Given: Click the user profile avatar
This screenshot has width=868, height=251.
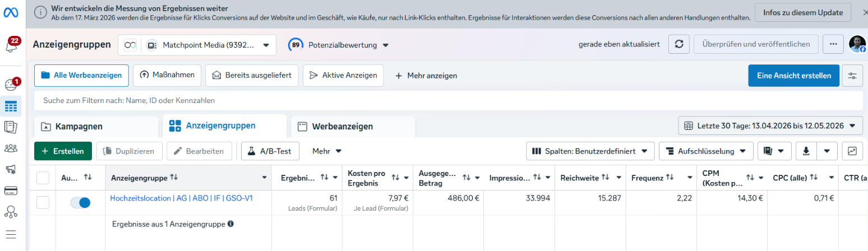Looking at the screenshot, I should click(x=857, y=44).
